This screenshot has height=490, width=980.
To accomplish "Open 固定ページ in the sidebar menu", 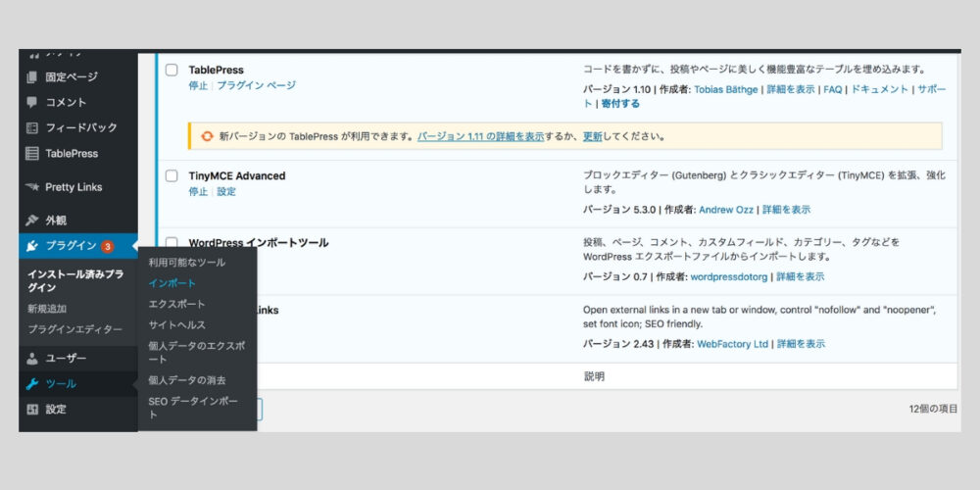I will pos(72,77).
